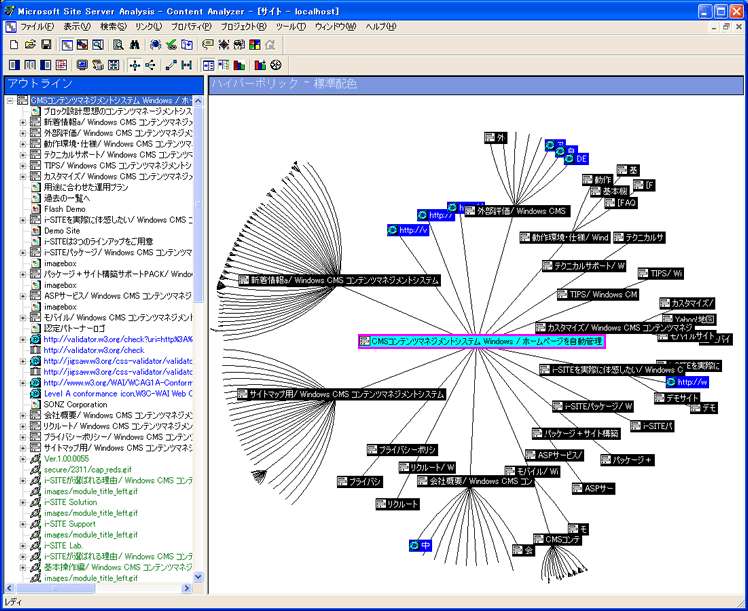Expand the 新着情報a tree node
The width and height of the screenshot is (748, 611).
pos(22,123)
